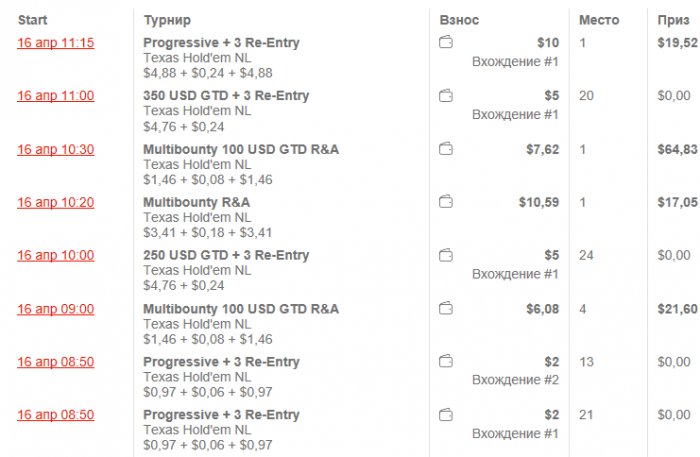The height and width of the screenshot is (457, 700).
Task: Click wallet icon beside the $7,62 buy-in
Action: click(x=446, y=149)
